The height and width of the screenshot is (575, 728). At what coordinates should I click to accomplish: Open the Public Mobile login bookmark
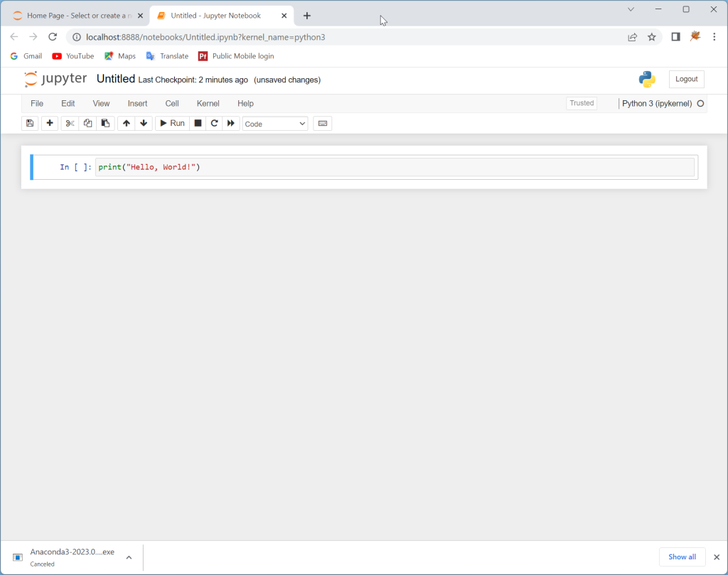click(236, 56)
